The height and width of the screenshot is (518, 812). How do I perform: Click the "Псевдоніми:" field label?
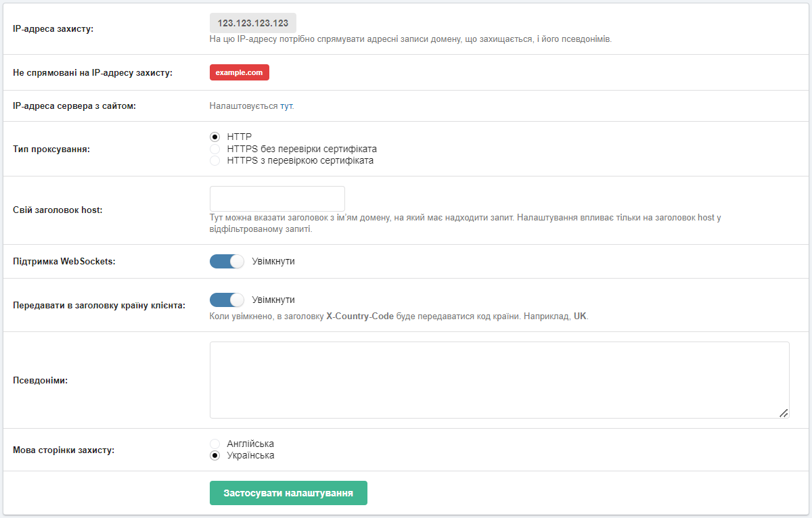(x=41, y=380)
